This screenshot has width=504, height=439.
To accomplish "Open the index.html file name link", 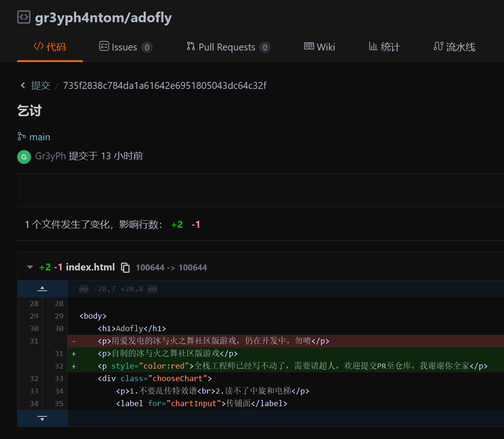I will click(x=90, y=267).
